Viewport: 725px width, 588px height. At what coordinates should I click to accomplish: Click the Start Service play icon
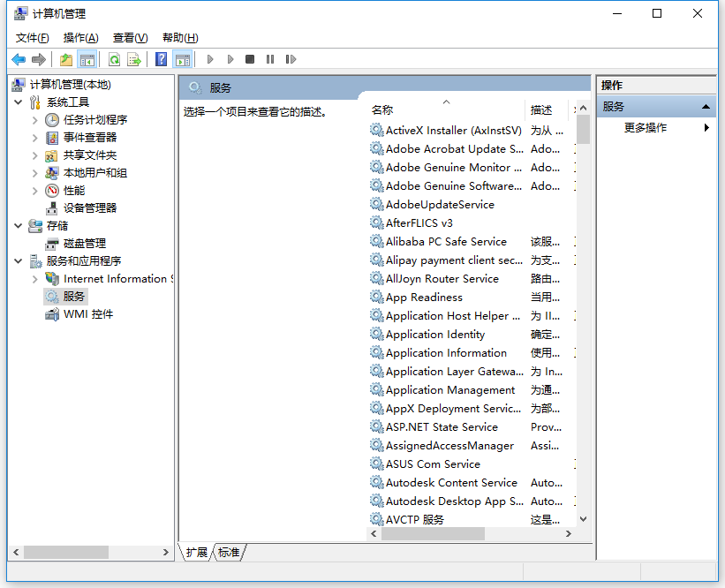point(210,59)
